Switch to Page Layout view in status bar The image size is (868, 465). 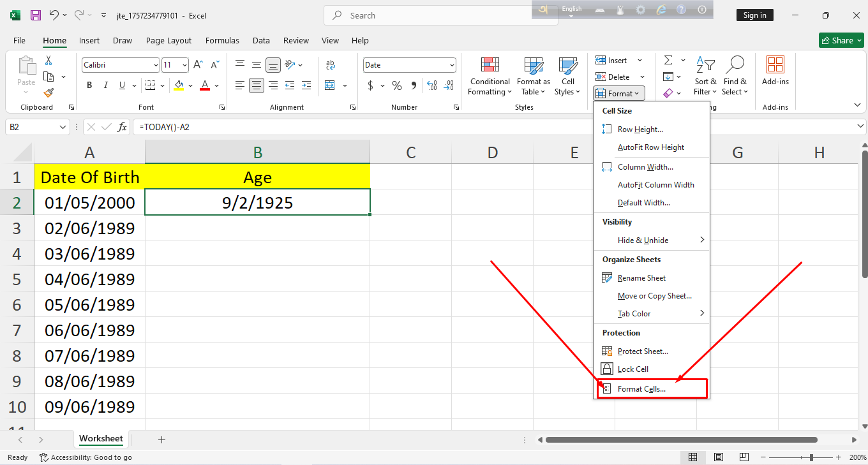click(719, 457)
